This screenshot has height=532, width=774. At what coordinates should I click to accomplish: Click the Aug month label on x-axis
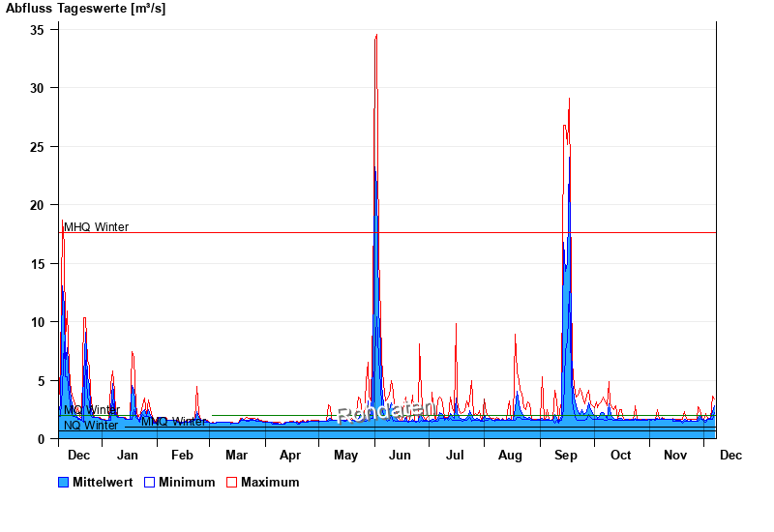[x=510, y=456]
